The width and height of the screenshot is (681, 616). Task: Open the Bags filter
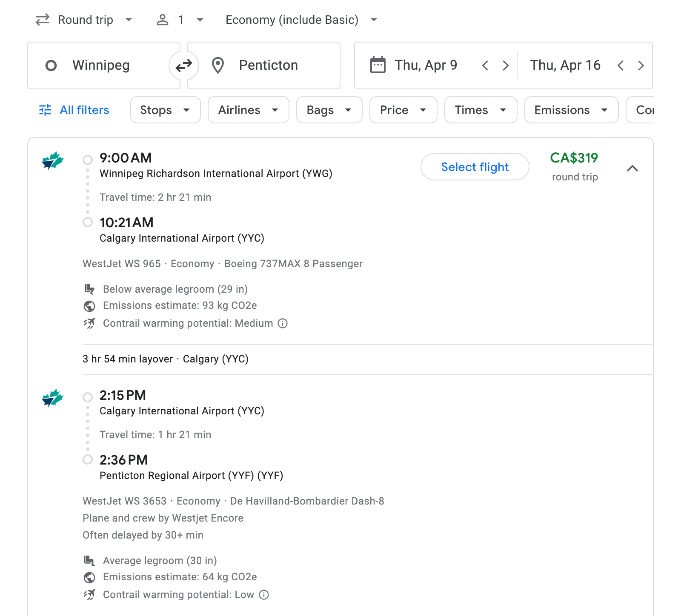pyautogui.click(x=329, y=110)
